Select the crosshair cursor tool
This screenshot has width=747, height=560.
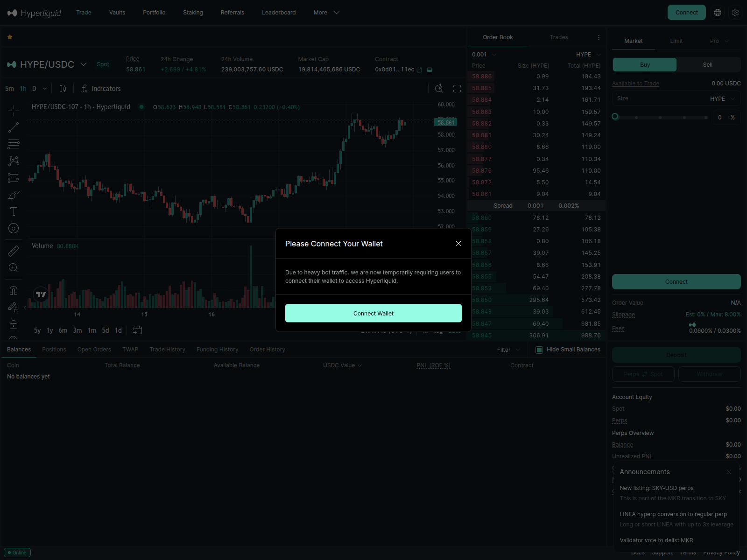click(x=14, y=111)
